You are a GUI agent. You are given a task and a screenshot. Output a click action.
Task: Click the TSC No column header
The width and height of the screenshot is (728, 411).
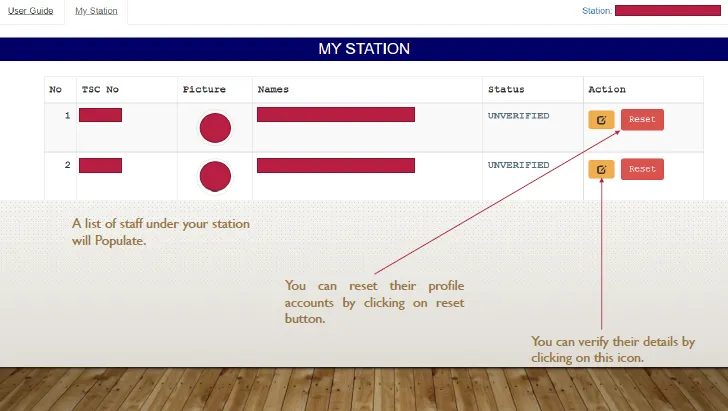tap(100, 90)
